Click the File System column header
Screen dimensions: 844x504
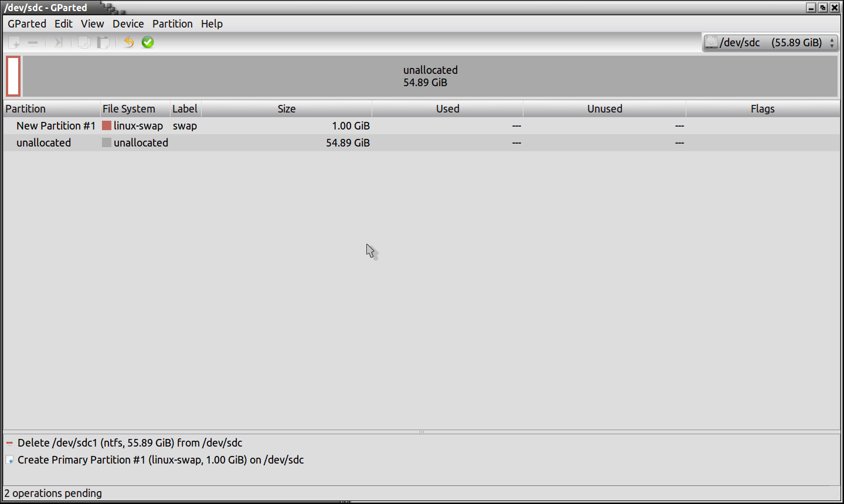coord(129,108)
